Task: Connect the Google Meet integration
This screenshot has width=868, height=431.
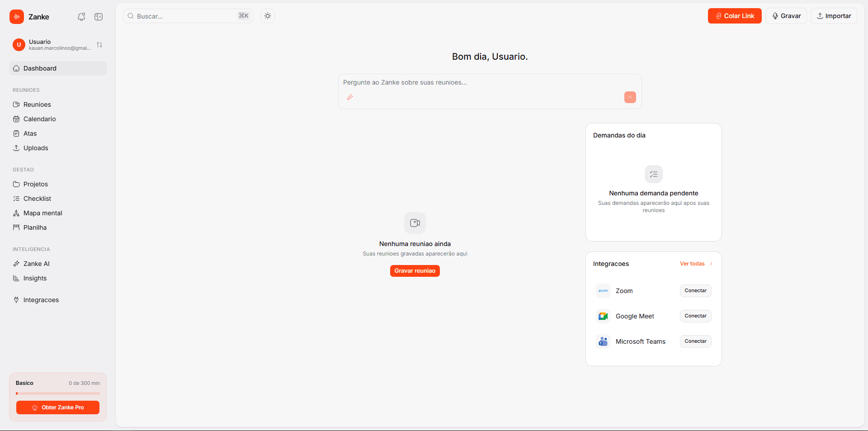Action: click(x=695, y=316)
